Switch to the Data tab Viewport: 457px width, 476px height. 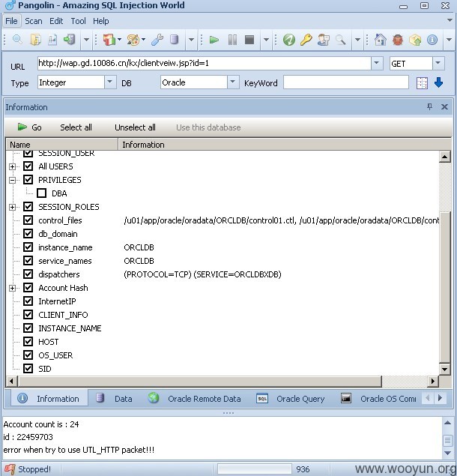click(115, 398)
